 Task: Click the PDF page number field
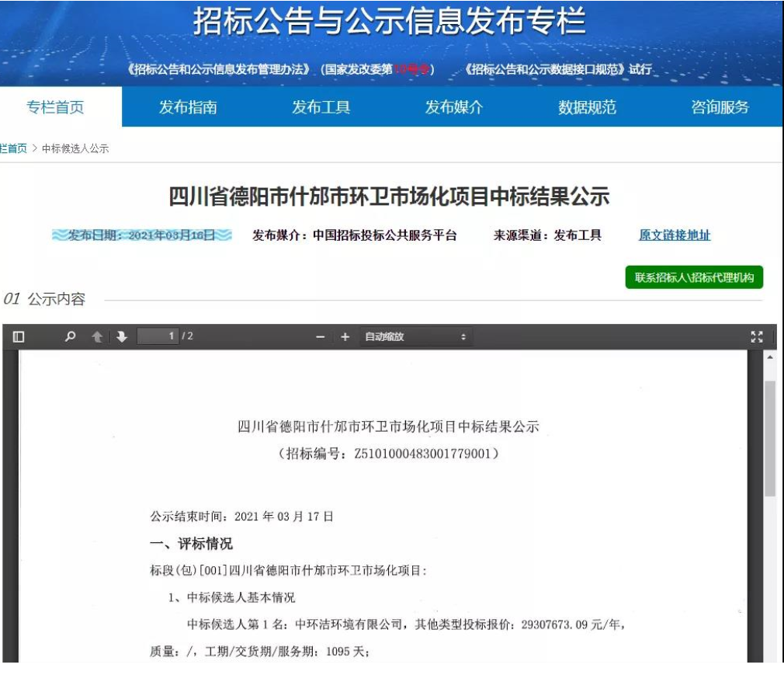[158, 336]
